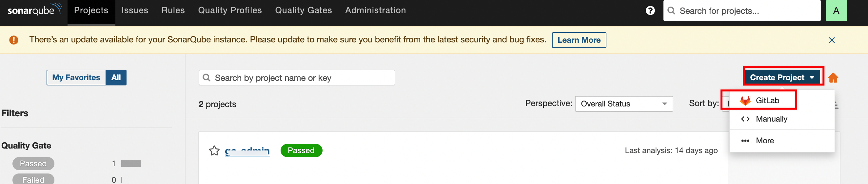
Task: Open the Issues tab
Action: pos(135,11)
